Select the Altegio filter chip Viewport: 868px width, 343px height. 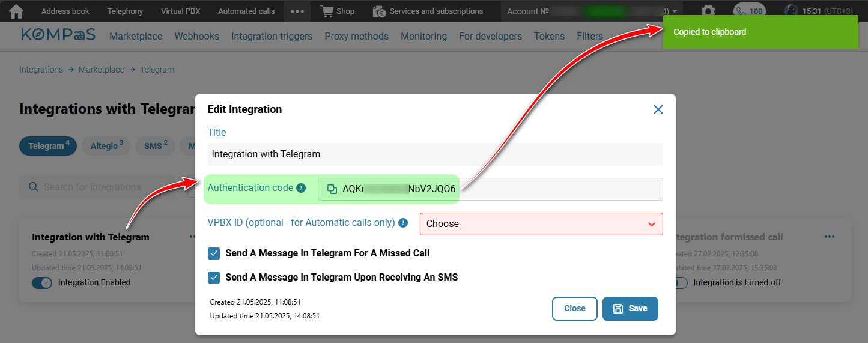pos(106,146)
